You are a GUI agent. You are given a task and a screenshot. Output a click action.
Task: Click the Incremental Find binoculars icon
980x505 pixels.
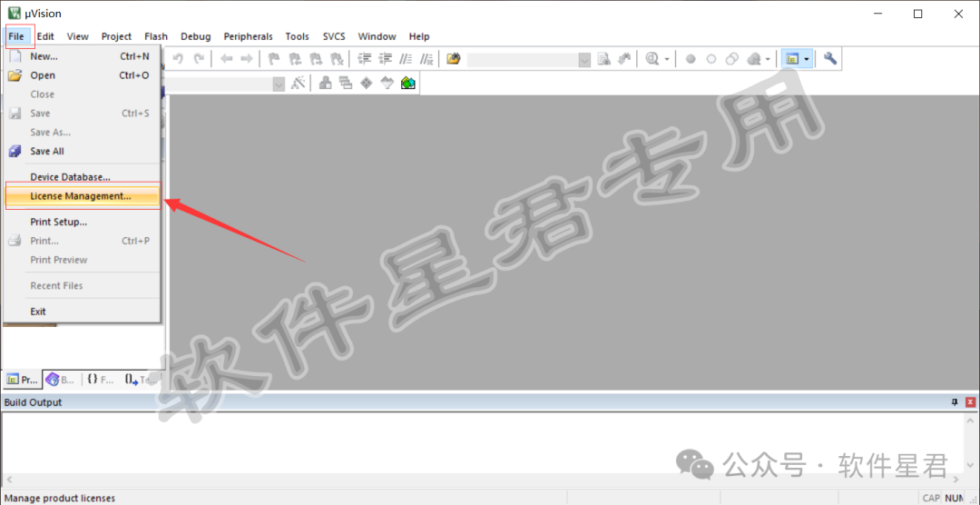[x=623, y=59]
